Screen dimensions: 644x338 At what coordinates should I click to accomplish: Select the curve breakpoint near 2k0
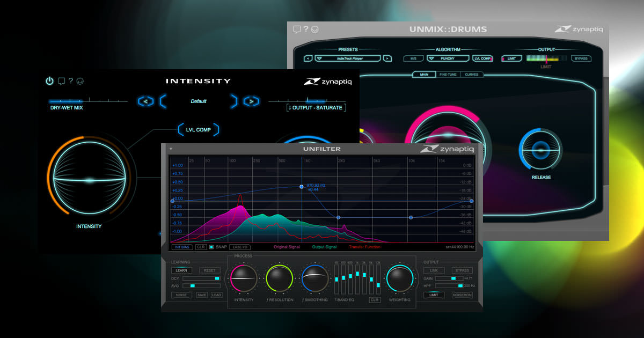[338, 217]
